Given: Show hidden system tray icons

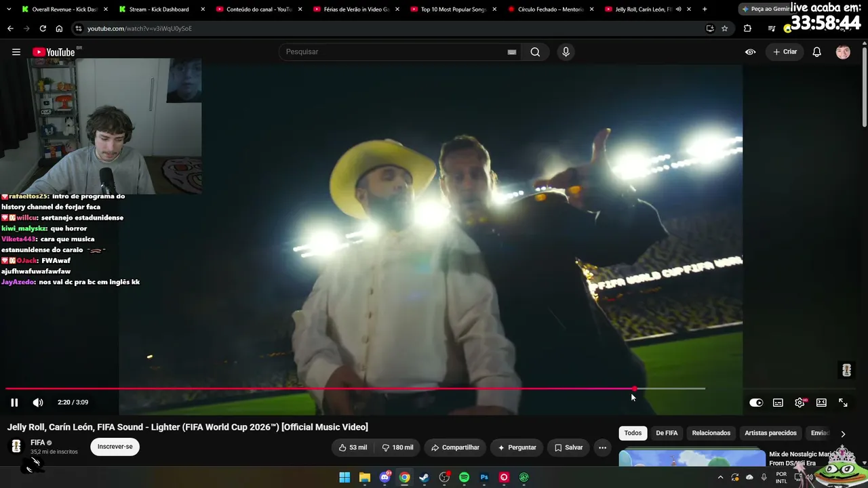Looking at the screenshot, I should pos(720,477).
